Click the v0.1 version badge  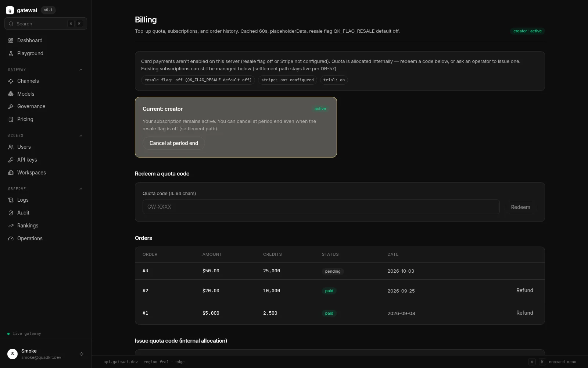48,10
